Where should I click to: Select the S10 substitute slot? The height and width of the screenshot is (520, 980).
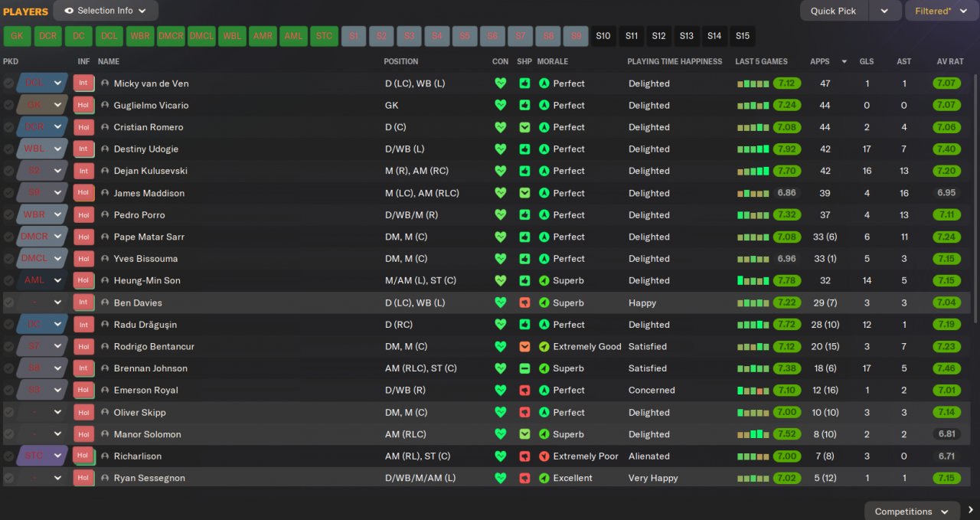tap(603, 36)
